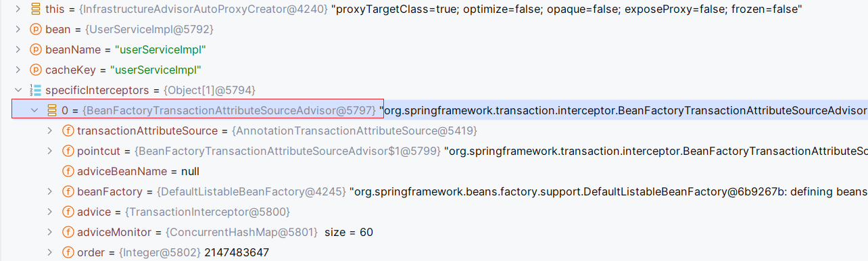The width and height of the screenshot is (868, 261).
Task: Expand the adviceMonitor ConcurrentHashMap node
Action: pyautogui.click(x=50, y=232)
